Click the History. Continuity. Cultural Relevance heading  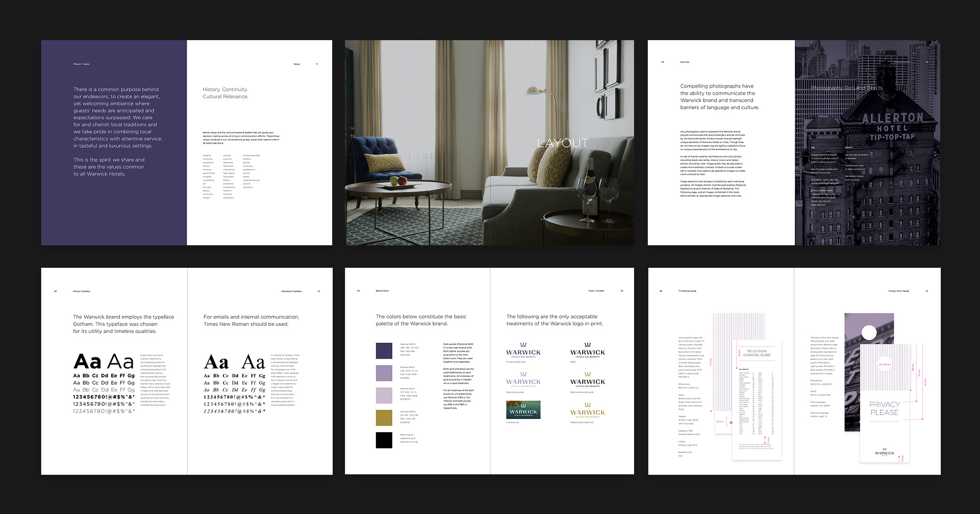coord(225,93)
